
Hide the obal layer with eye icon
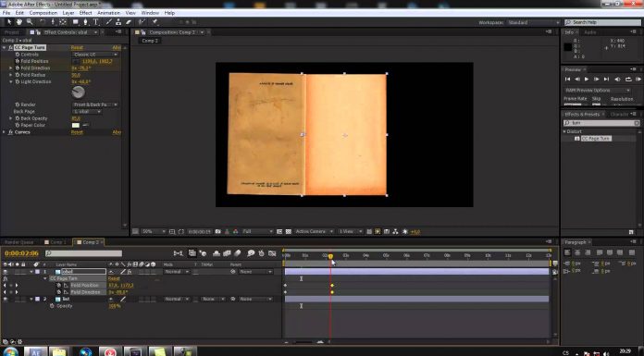coord(6,272)
